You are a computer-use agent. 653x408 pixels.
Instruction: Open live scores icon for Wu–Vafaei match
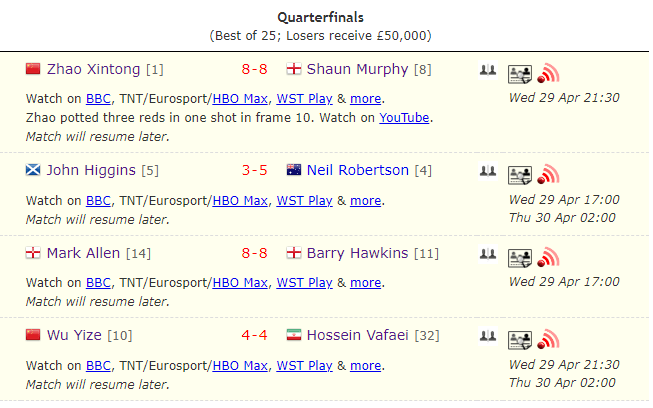[547, 339]
